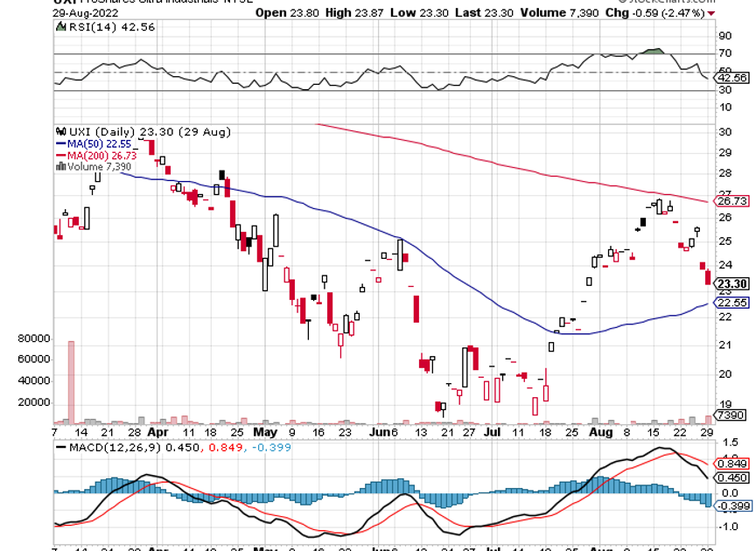
Task: Click the 20000 volume scale label
Action: (x=34, y=402)
